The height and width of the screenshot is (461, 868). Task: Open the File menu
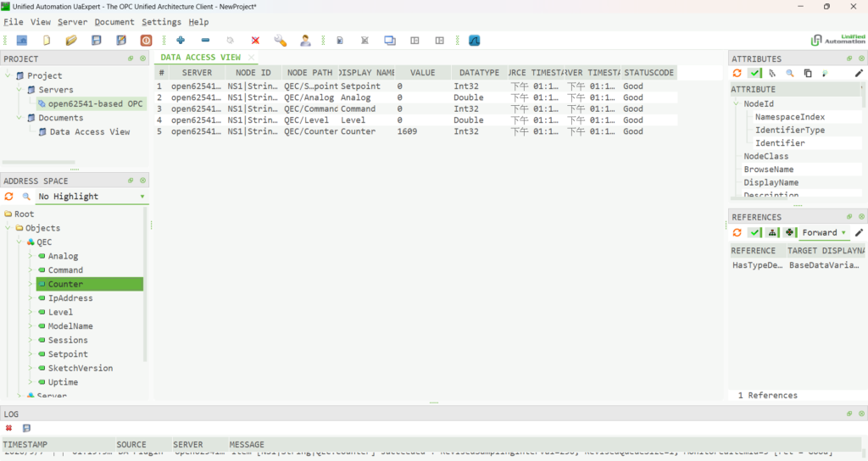(x=14, y=22)
